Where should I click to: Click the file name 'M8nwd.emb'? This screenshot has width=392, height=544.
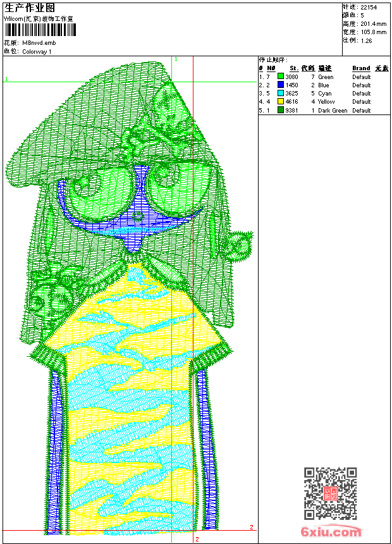coord(39,43)
